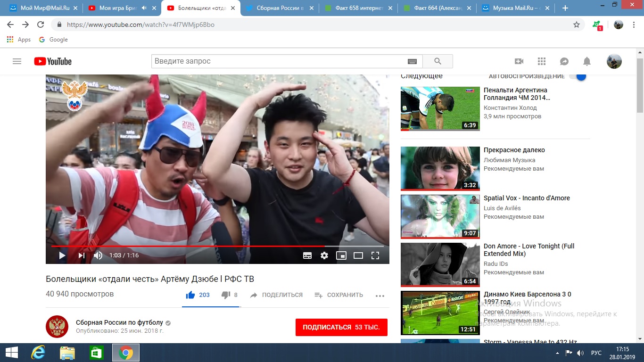Toggle the Автовоспроизведение autoplay switch
This screenshot has width=644, height=362.
tap(577, 76)
